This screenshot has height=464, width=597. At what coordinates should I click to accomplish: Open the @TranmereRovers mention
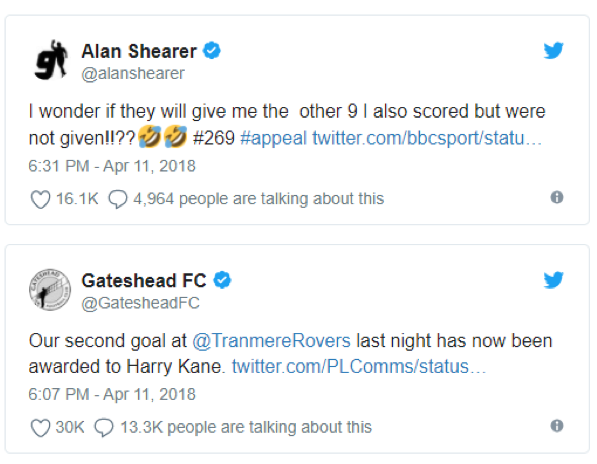271,340
